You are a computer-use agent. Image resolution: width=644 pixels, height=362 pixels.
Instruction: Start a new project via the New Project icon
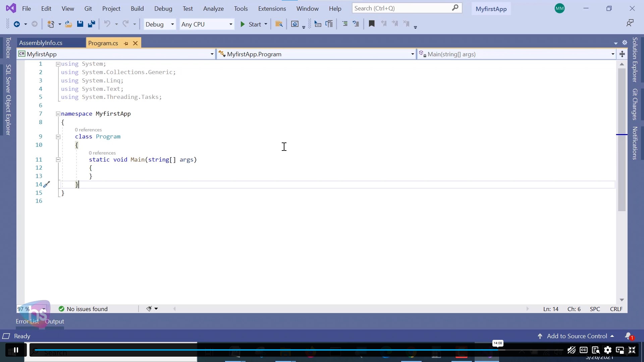(51, 24)
